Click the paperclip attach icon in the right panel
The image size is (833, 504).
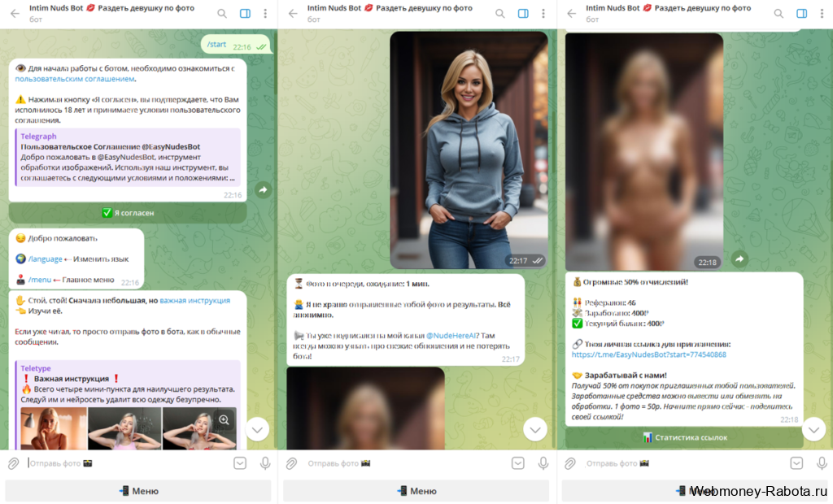(x=570, y=463)
